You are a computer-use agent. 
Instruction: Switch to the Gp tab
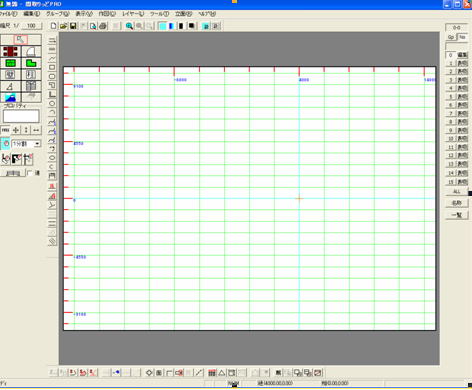[x=451, y=37]
